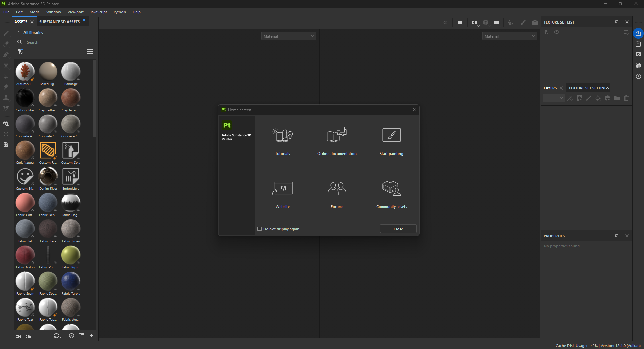Click the add folder icon in Layers

pos(617,98)
